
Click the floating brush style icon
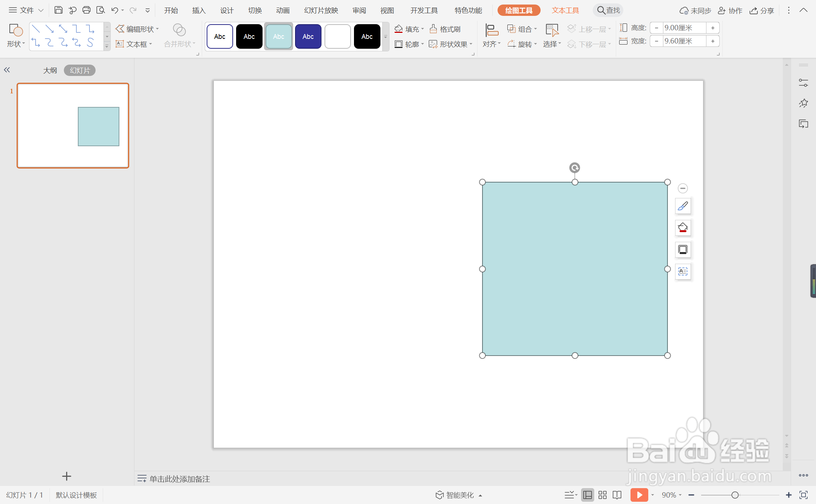(x=683, y=206)
